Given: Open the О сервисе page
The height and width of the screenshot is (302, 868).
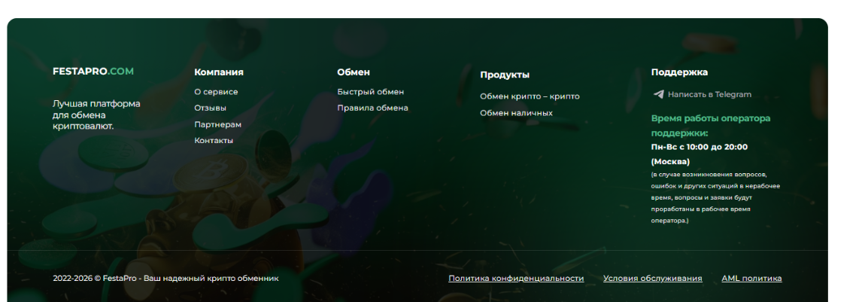Looking at the screenshot, I should [216, 92].
